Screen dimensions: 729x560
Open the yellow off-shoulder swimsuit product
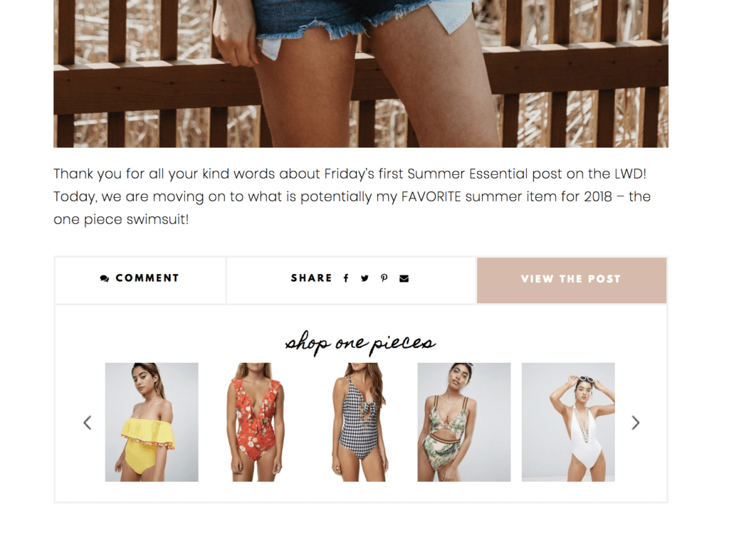click(152, 422)
